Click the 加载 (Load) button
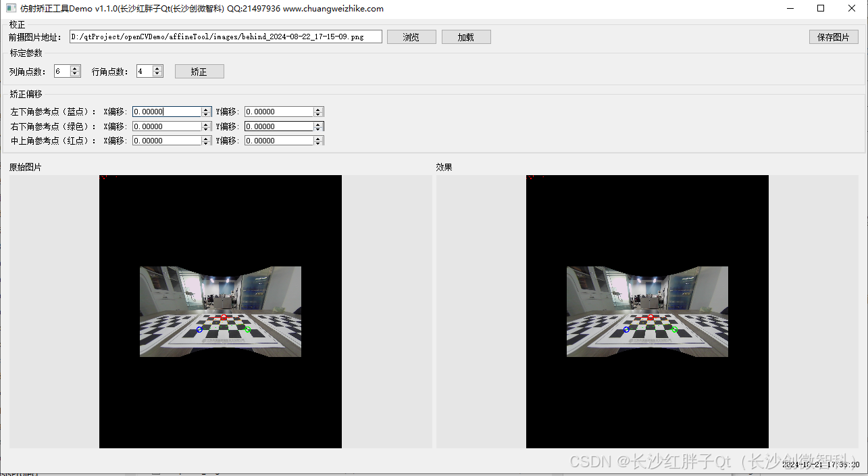This screenshot has width=868, height=476. coord(466,37)
